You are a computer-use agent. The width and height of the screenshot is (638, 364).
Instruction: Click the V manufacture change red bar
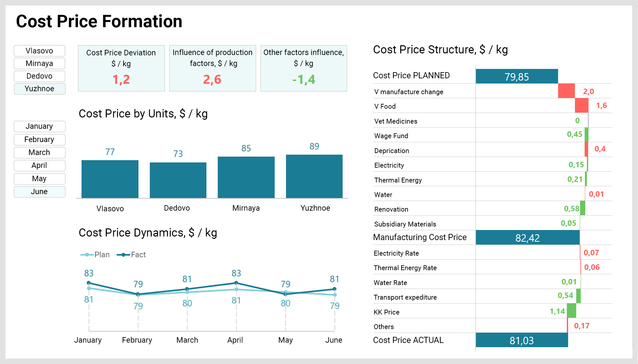(x=566, y=91)
